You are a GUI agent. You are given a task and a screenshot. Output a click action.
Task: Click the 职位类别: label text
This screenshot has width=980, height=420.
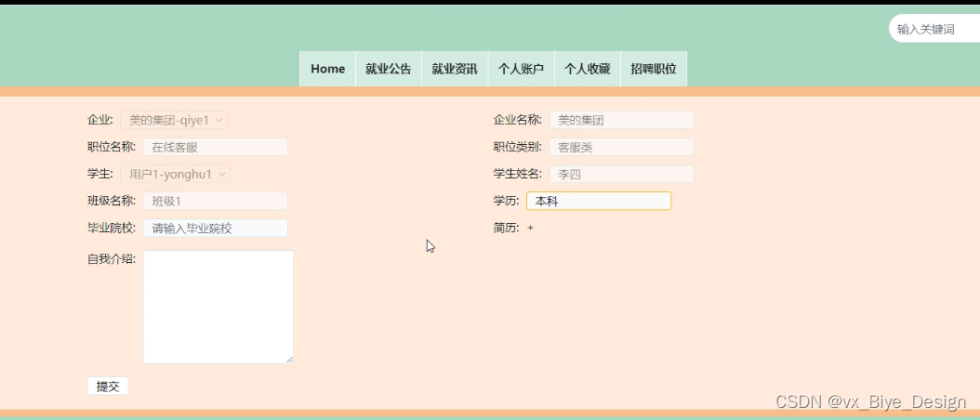pyautogui.click(x=518, y=147)
